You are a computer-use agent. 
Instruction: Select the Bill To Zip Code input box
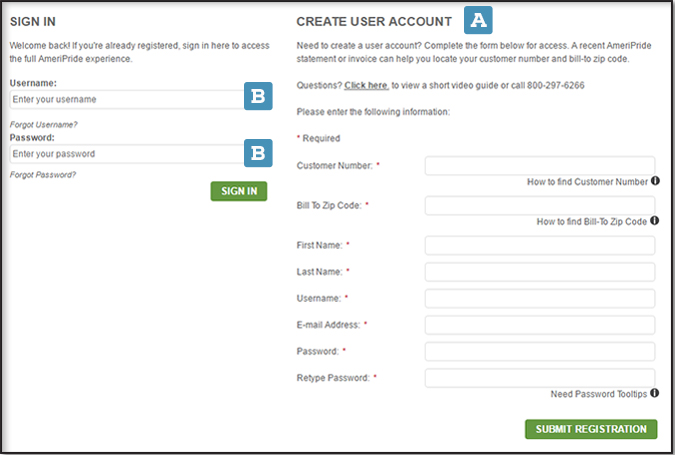[x=539, y=205]
